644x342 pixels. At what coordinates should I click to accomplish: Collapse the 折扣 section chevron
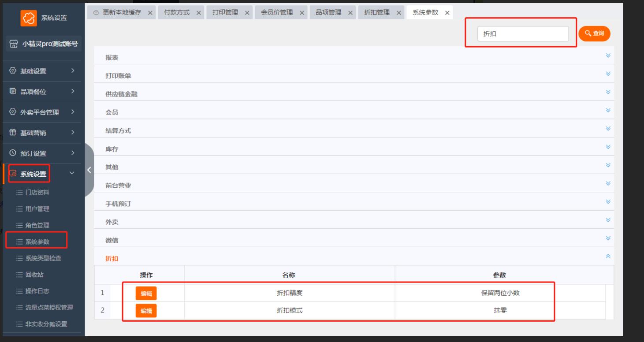[x=608, y=256]
